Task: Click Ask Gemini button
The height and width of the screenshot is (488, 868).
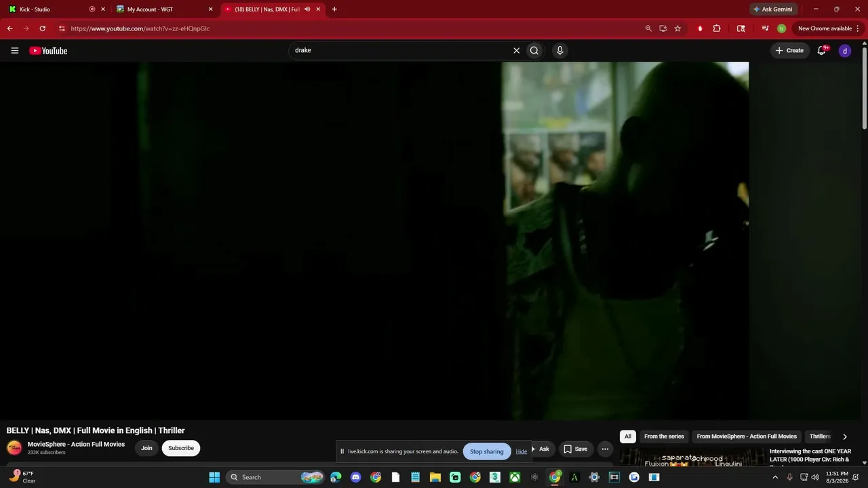Action: [772, 9]
